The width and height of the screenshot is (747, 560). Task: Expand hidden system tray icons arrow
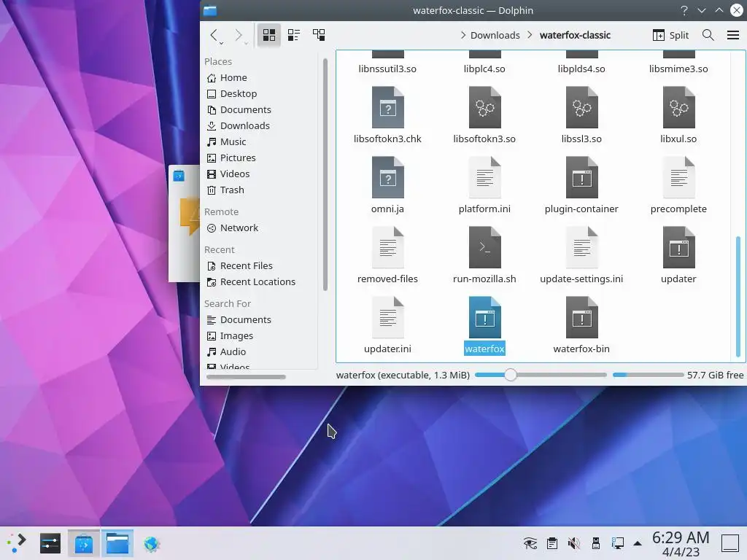pyautogui.click(x=638, y=542)
